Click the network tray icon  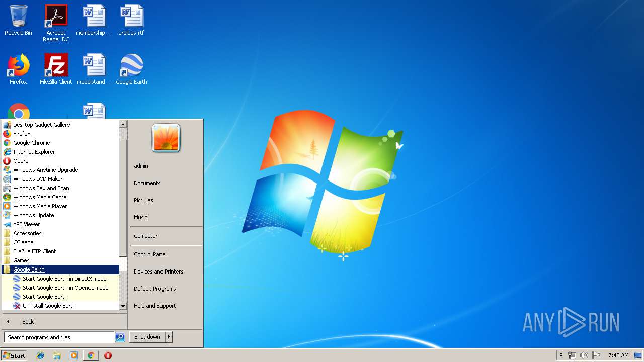point(572,355)
